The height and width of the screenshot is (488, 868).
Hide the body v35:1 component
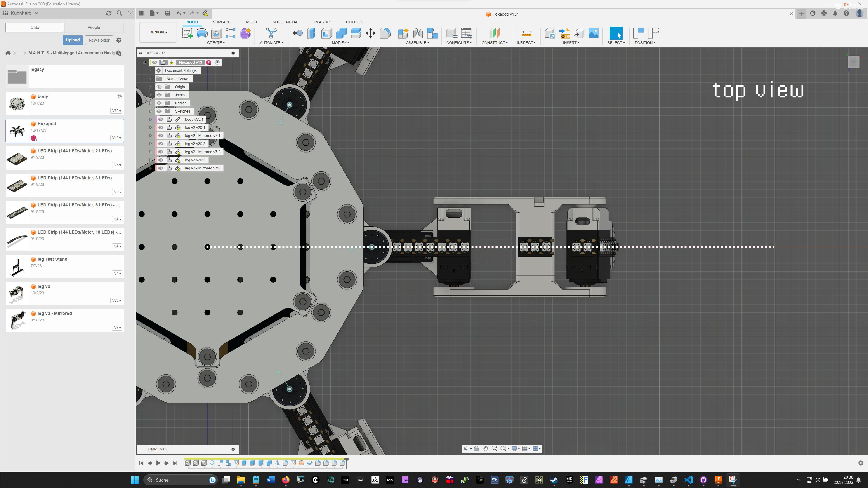click(161, 119)
